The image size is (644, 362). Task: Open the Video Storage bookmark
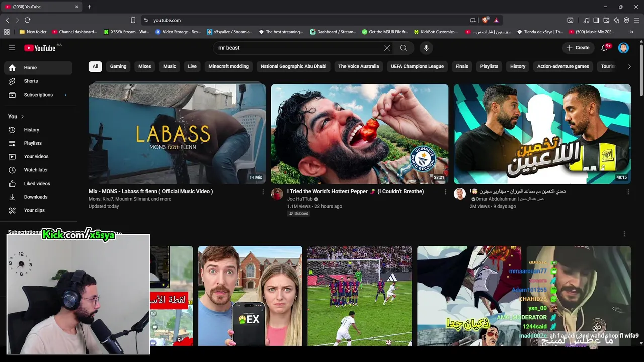pyautogui.click(x=178, y=32)
